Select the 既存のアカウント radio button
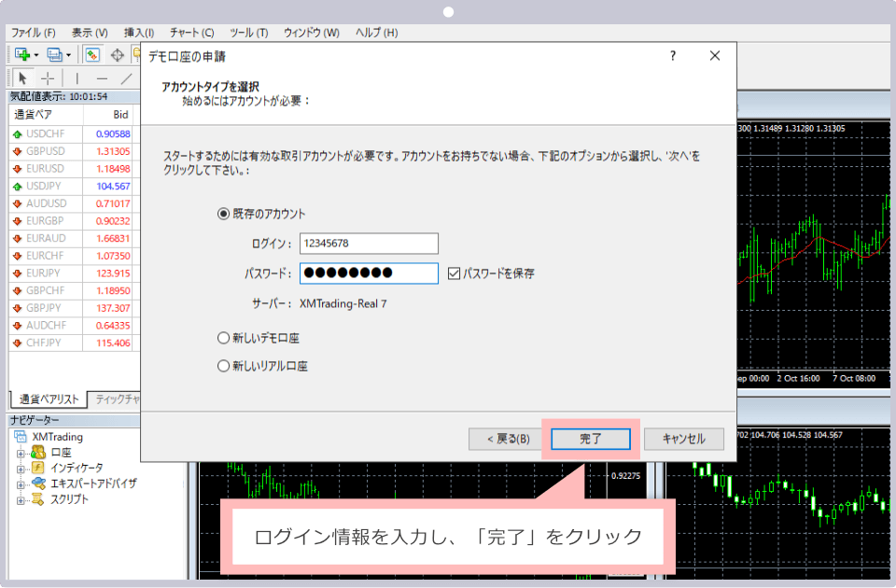This screenshot has height=588, width=896. click(x=223, y=214)
